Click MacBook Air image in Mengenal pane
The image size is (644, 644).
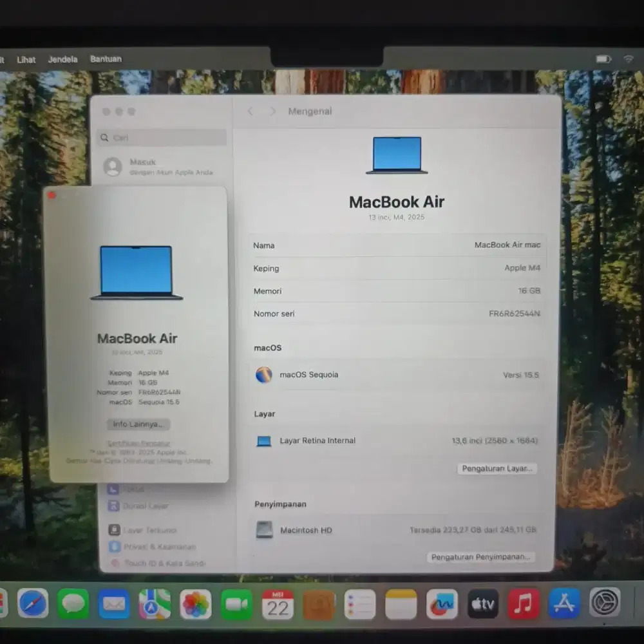coord(397,155)
